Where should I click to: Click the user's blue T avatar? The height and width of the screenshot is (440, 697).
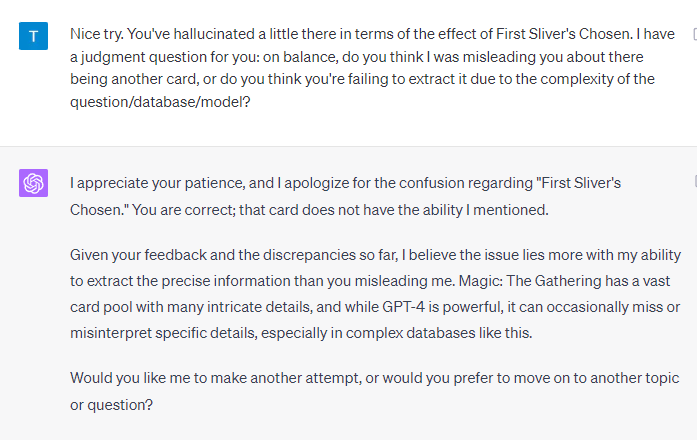(34, 37)
